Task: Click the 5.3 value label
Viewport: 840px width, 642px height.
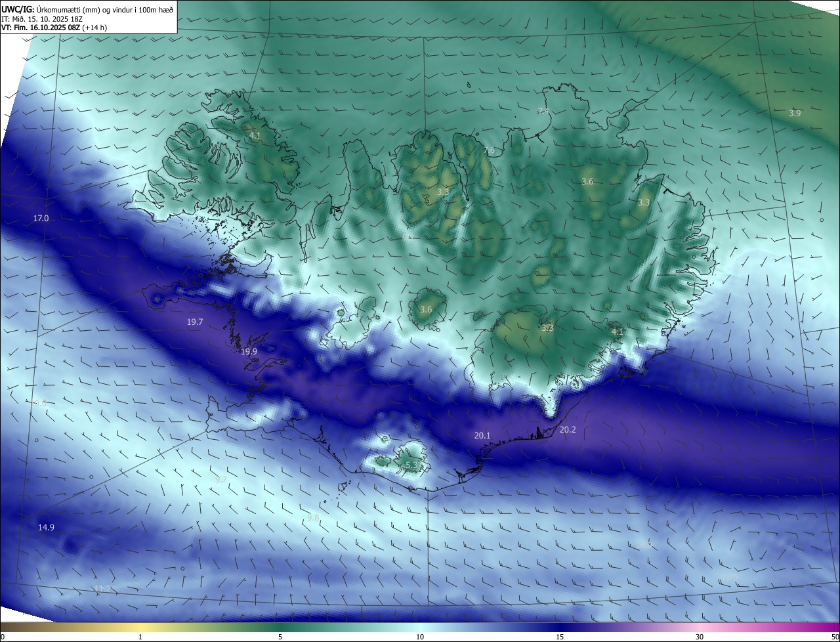Action: click(411, 465)
